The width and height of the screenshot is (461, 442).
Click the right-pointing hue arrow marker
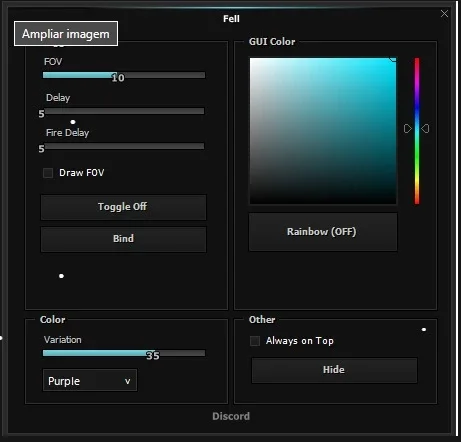(x=408, y=128)
